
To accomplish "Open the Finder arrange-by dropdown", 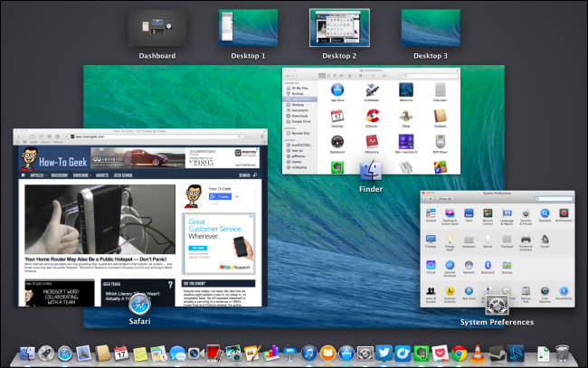I will [351, 76].
